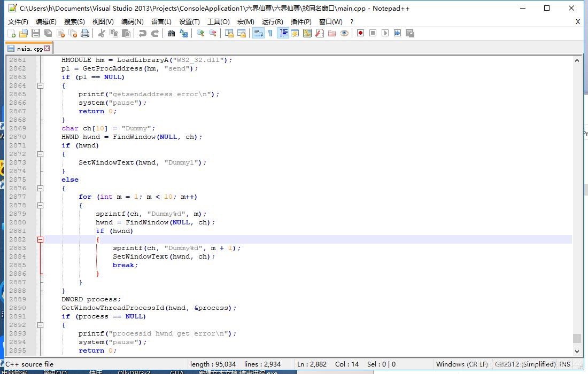Click the Zoom In magnifier icon

pos(200,33)
